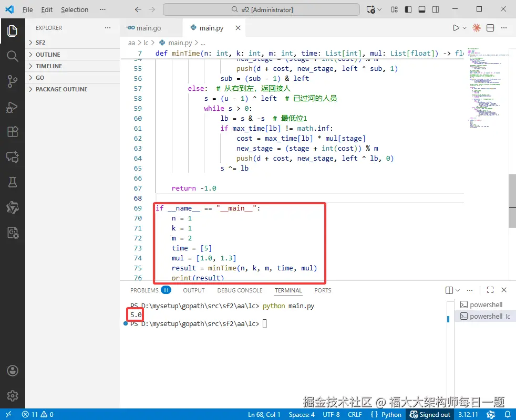516x420 pixels.
Task: Click the editor vertical scrollbar thumb
Action: (512, 201)
